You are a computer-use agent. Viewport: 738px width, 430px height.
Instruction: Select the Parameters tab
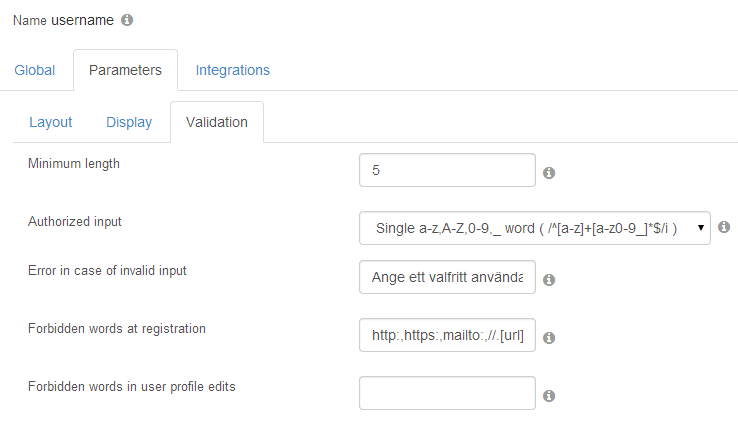click(x=125, y=70)
